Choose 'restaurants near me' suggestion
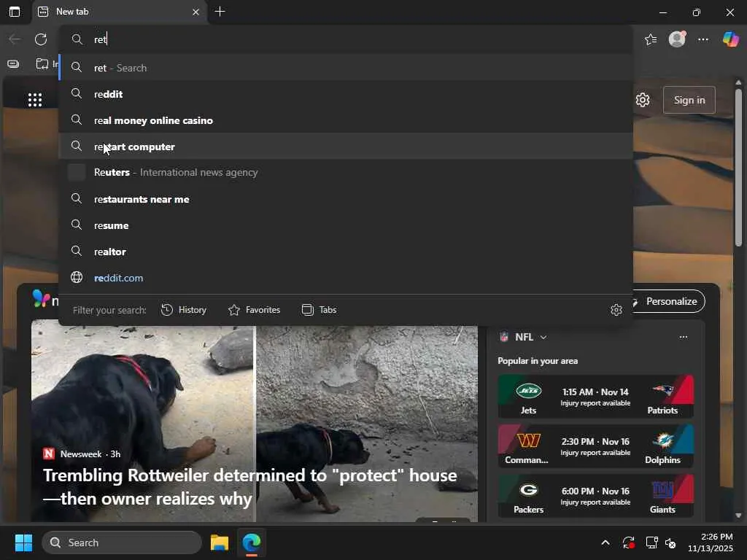The height and width of the screenshot is (560, 747). point(347,199)
